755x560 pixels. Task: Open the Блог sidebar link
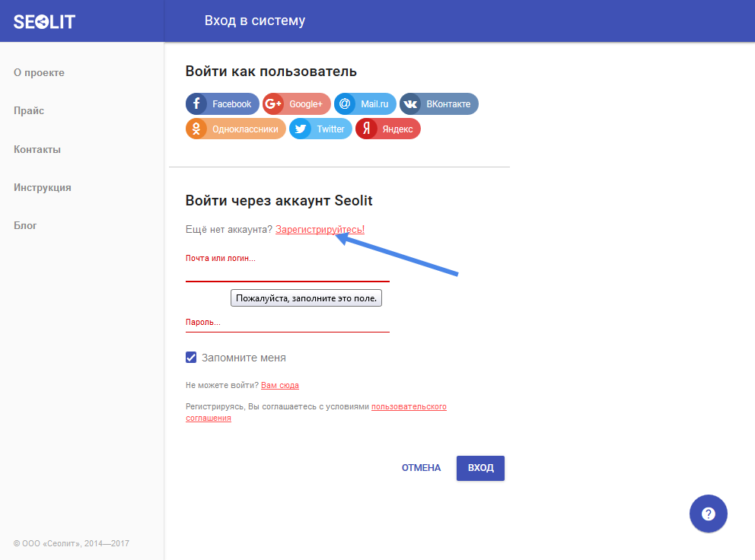[25, 225]
